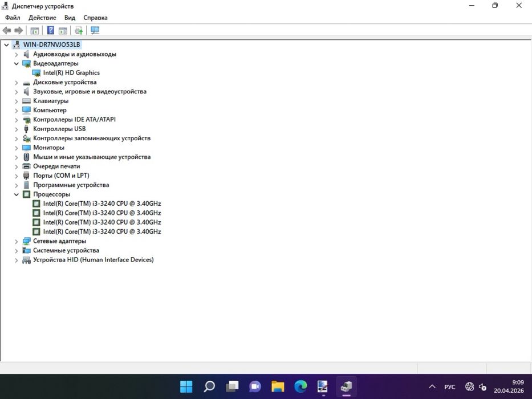This screenshot has height=399, width=532.
Task: Collapse the Видеоадаптеры category
Action: point(17,63)
